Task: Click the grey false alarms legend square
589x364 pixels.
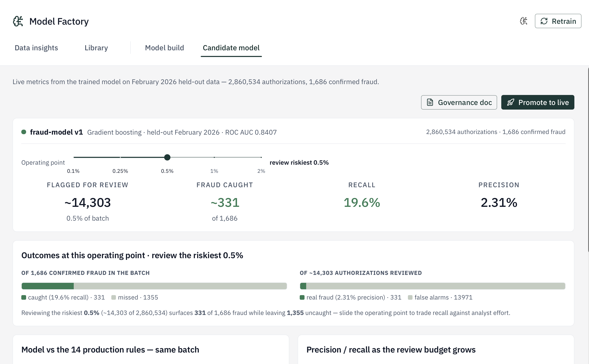Action: pos(410,297)
